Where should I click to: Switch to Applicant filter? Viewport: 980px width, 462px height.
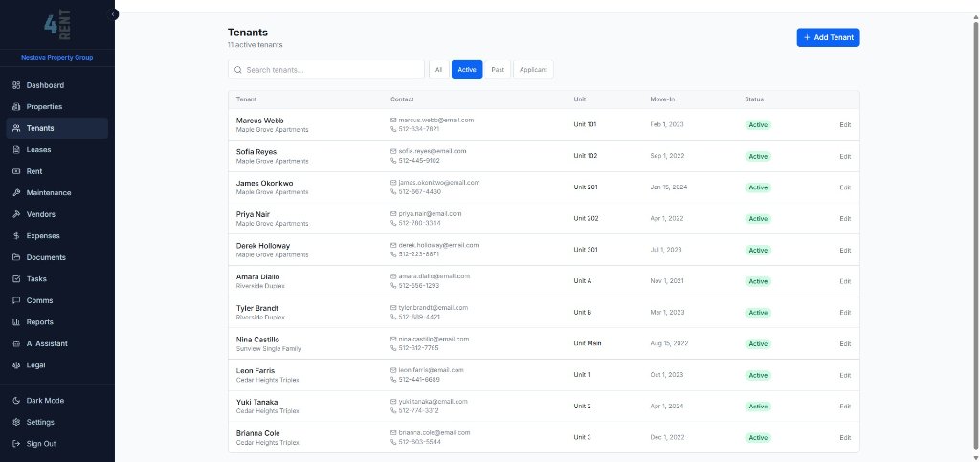pos(533,70)
